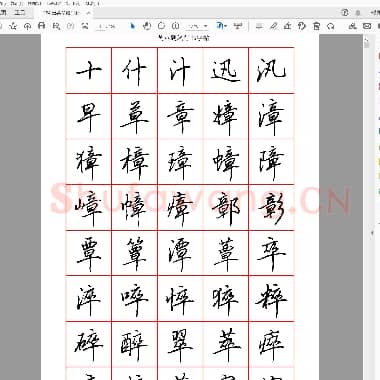Collapse the right tools pane arrow
This screenshot has width=380, height=380.
[372, 234]
